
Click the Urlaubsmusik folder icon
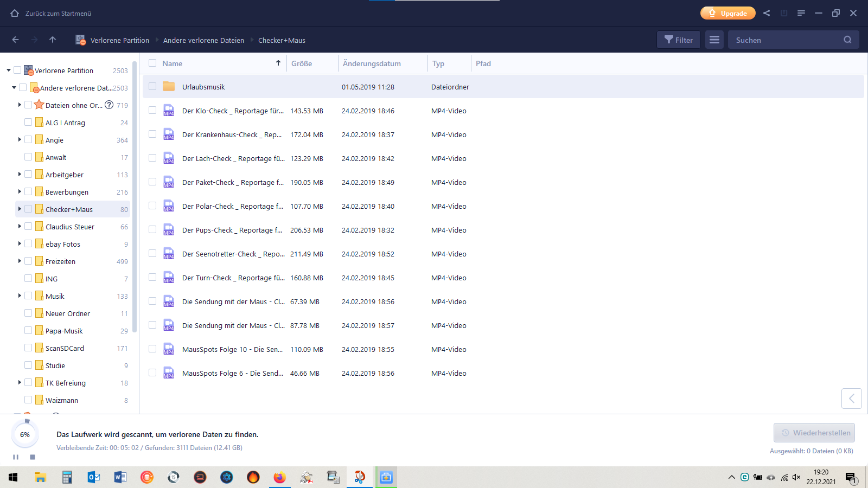coord(169,86)
